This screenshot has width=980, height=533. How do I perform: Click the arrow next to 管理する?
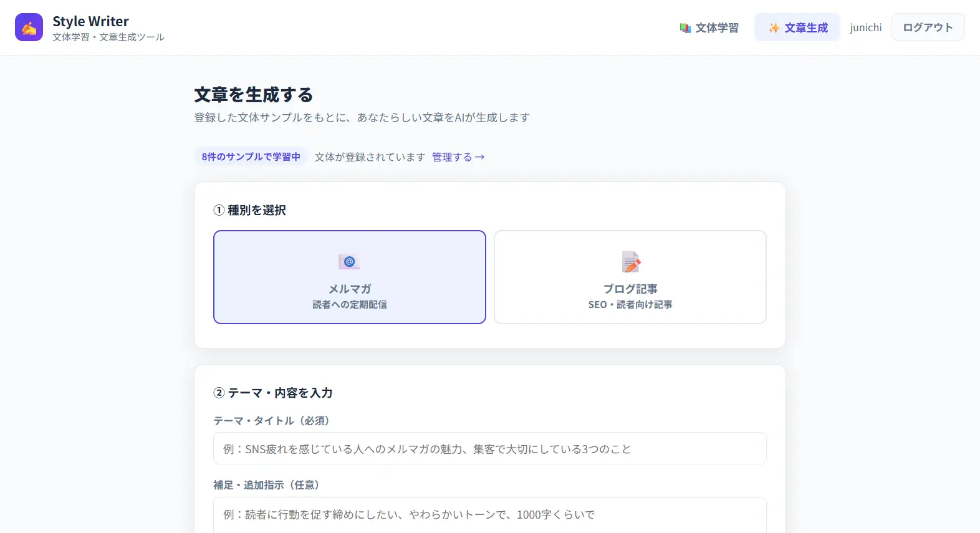click(x=479, y=157)
